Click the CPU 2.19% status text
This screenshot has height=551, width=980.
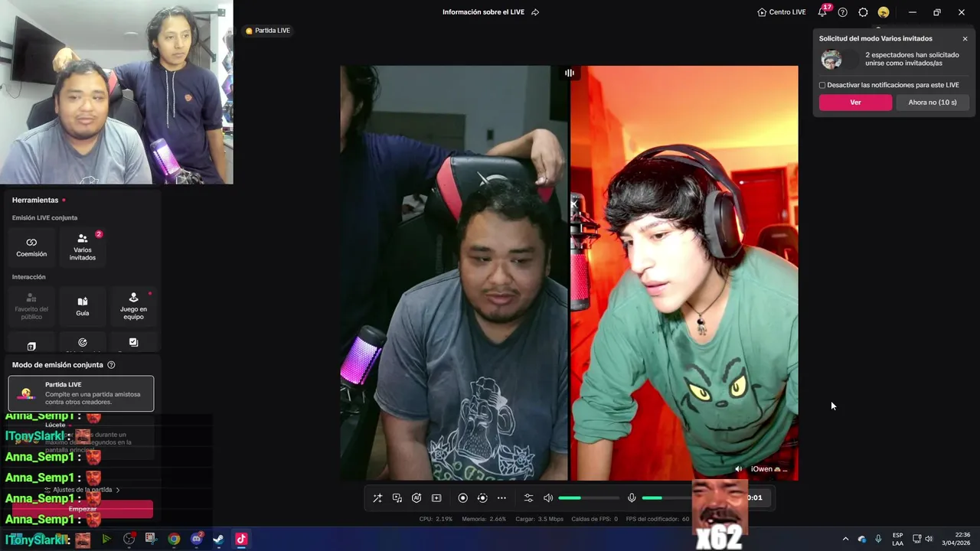click(x=436, y=519)
